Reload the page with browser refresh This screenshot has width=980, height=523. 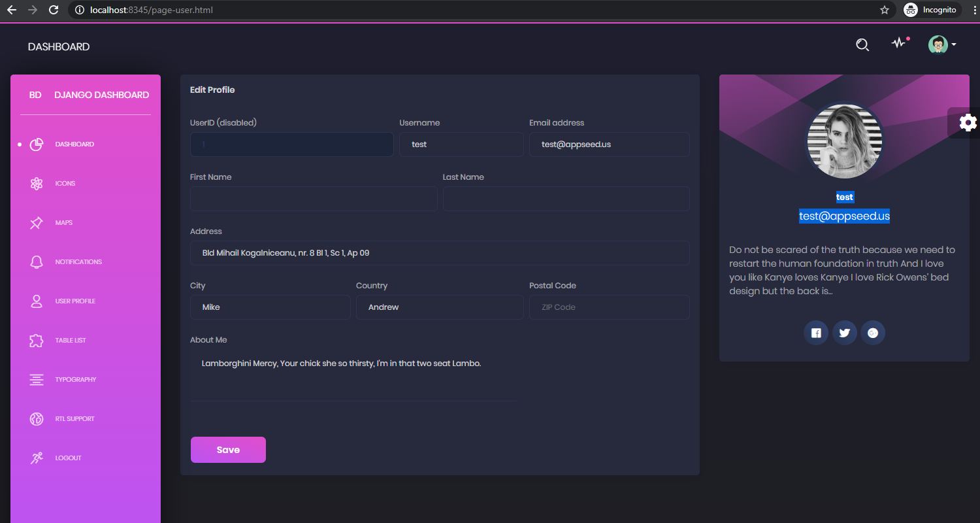coord(54,10)
